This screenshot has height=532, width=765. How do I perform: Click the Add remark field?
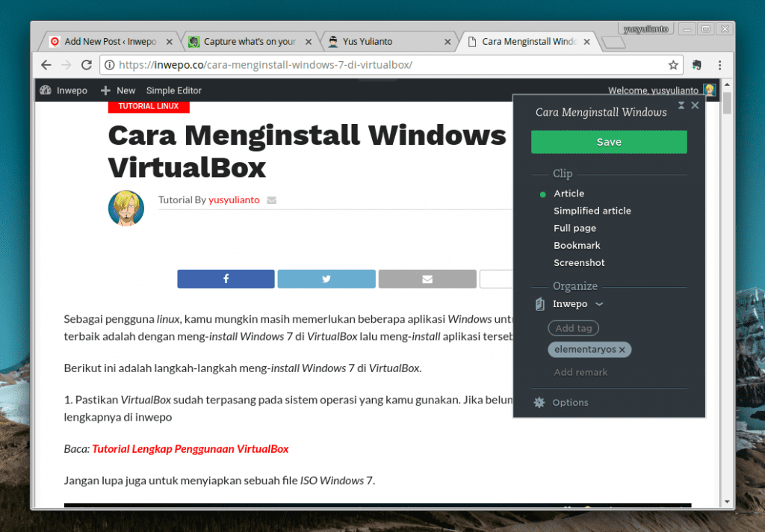click(580, 372)
